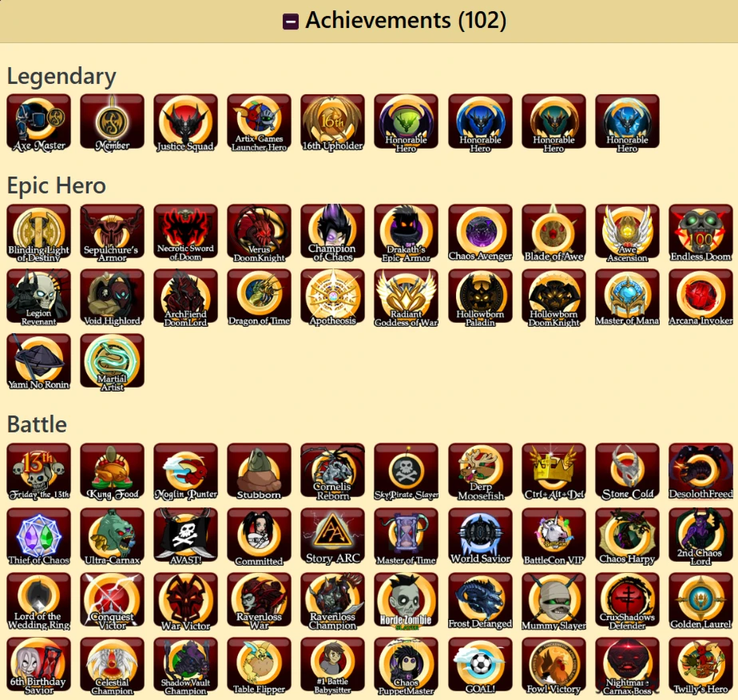Screen dimensions: 738x700
Task: Open the Thief of Chaos badge
Action: (38, 537)
